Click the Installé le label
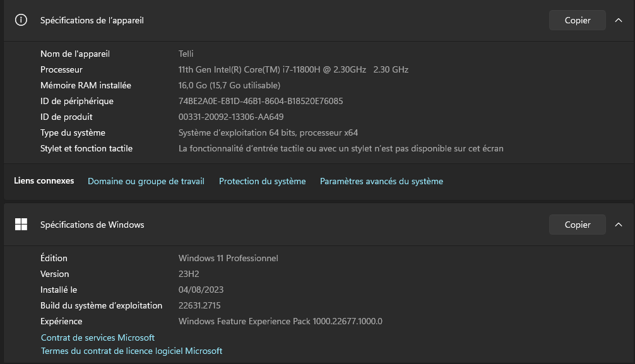Image resolution: width=635 pixels, height=364 pixels. 59,290
